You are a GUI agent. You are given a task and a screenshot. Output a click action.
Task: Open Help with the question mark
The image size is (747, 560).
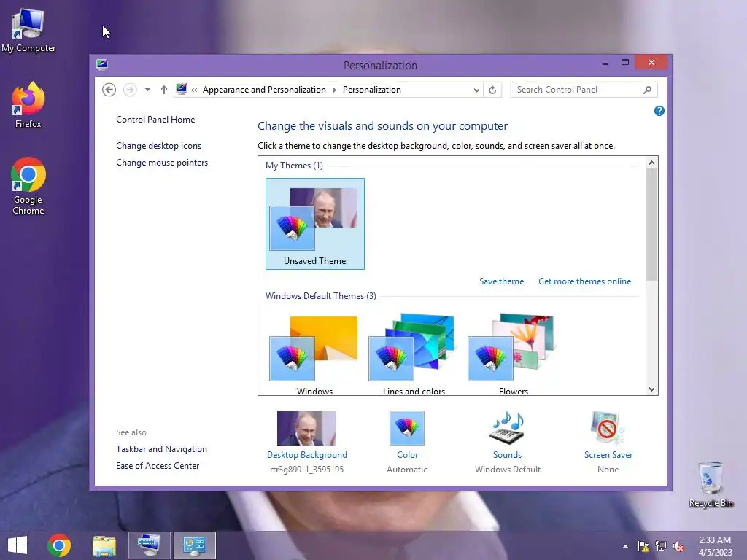pyautogui.click(x=659, y=111)
